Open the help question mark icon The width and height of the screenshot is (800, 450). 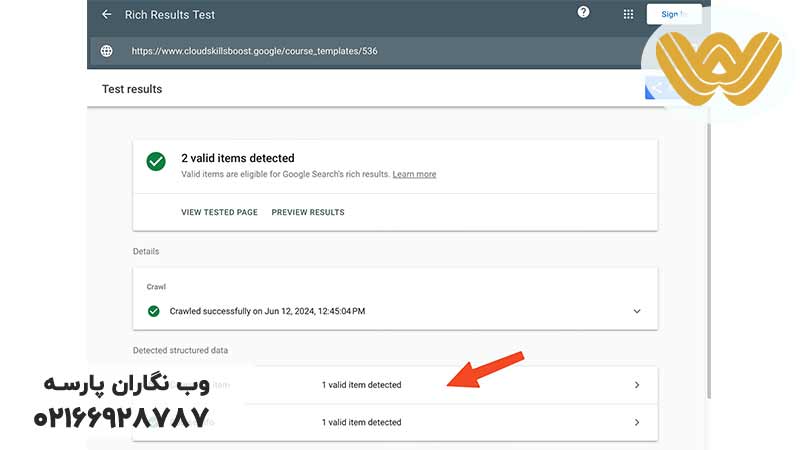coord(584,13)
